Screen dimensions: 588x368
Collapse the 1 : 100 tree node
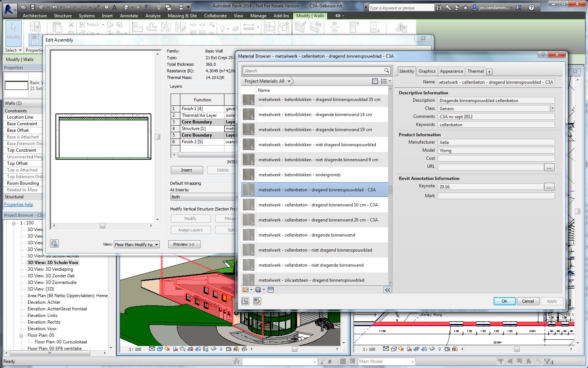(14, 223)
